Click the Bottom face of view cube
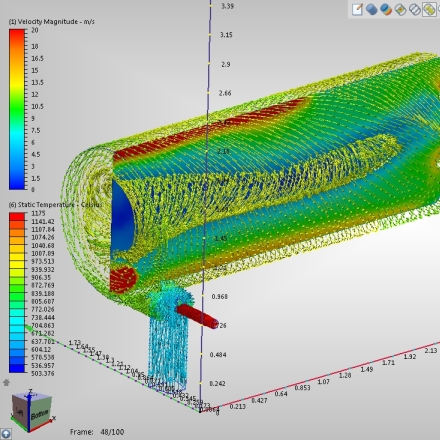Viewport: 440px width, 440px height. [x=41, y=412]
